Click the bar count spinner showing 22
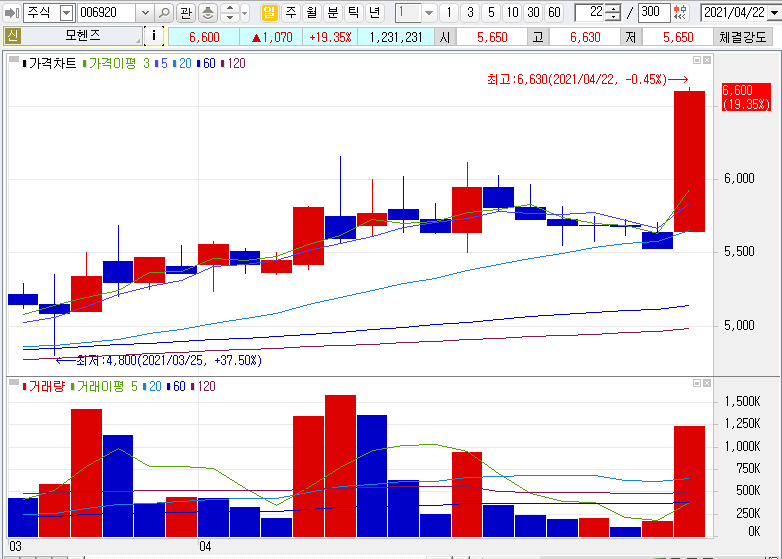The height and width of the screenshot is (559, 782). tap(597, 12)
